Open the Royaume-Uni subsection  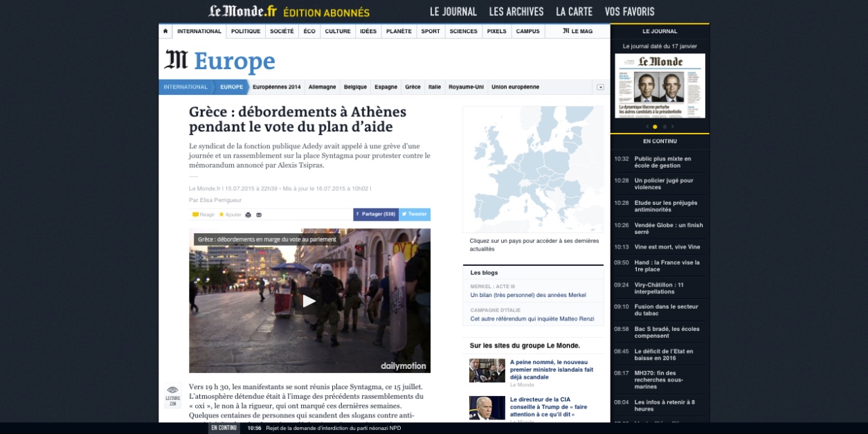(467, 87)
